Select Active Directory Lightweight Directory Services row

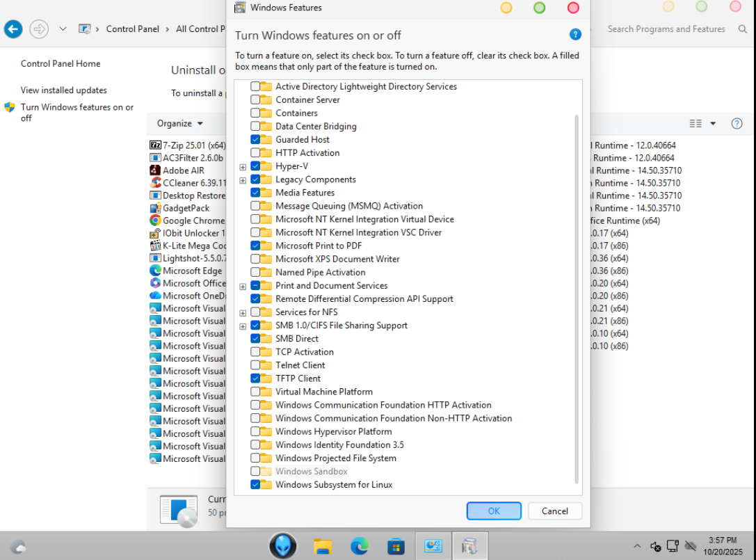366,86
